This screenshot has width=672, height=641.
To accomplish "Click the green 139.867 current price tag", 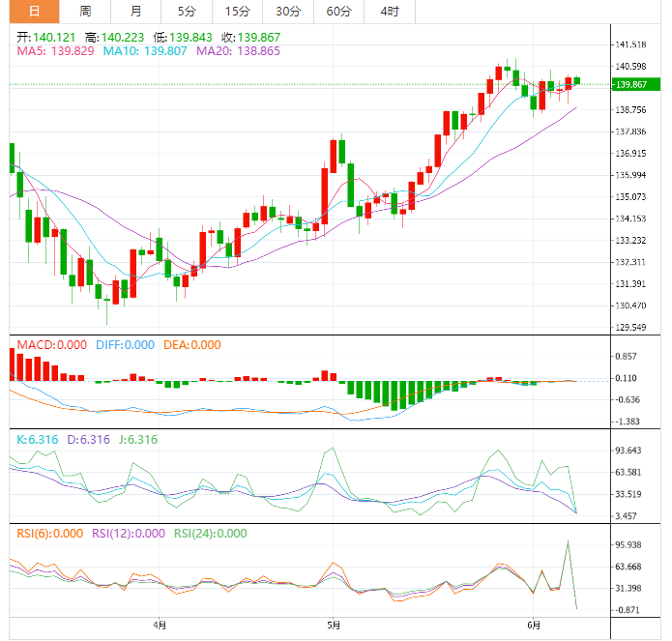I will tap(633, 85).
